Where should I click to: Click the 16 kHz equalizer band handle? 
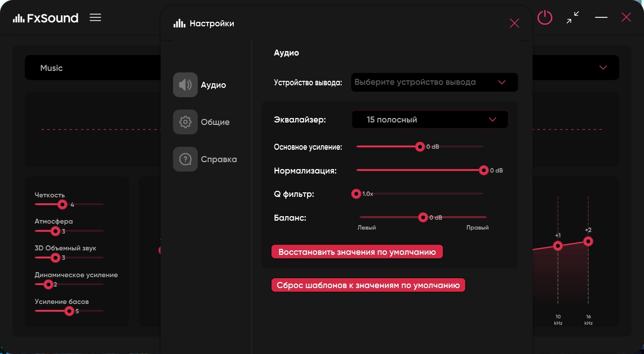click(588, 241)
